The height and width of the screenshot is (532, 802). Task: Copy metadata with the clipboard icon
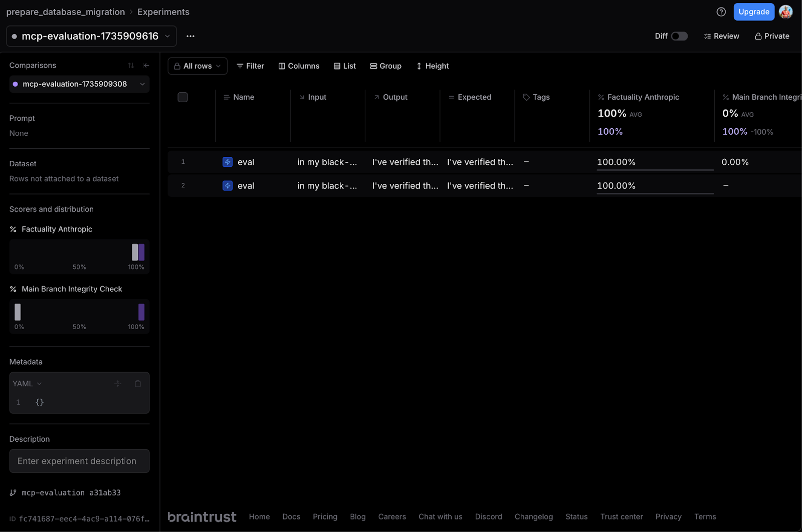click(x=138, y=384)
